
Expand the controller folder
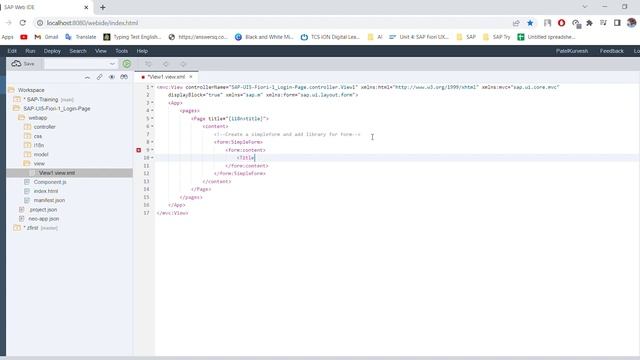(x=27, y=127)
